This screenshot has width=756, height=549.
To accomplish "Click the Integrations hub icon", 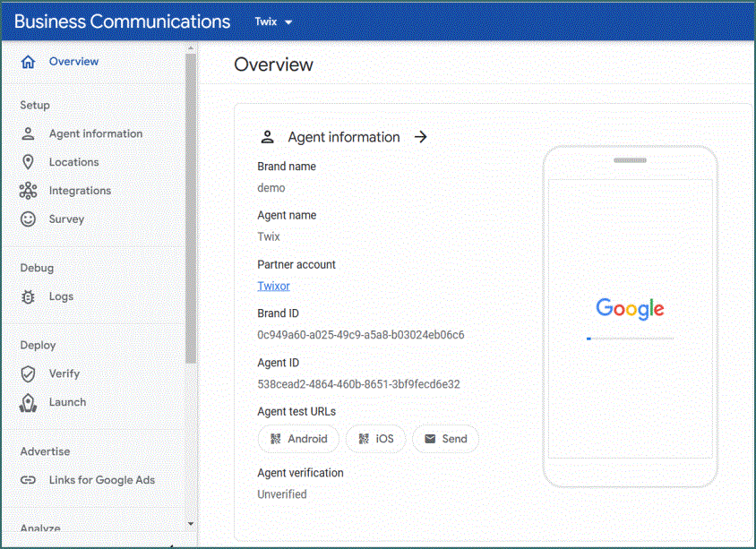I will tap(28, 191).
